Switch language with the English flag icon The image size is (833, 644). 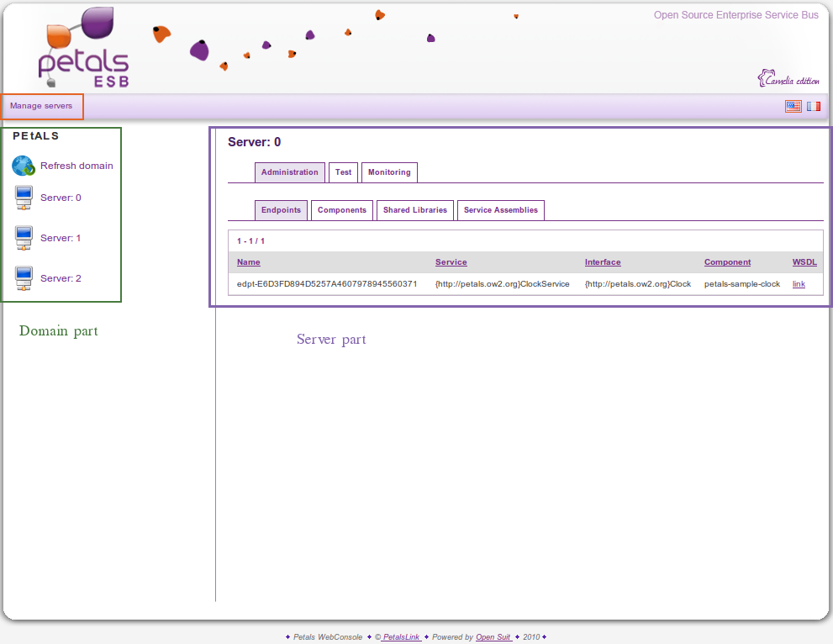coord(793,107)
